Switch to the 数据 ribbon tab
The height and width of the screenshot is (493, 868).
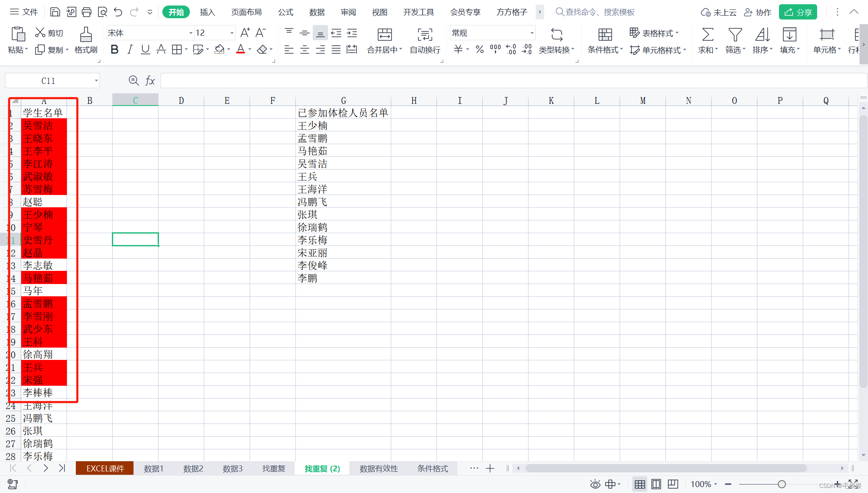click(x=317, y=12)
